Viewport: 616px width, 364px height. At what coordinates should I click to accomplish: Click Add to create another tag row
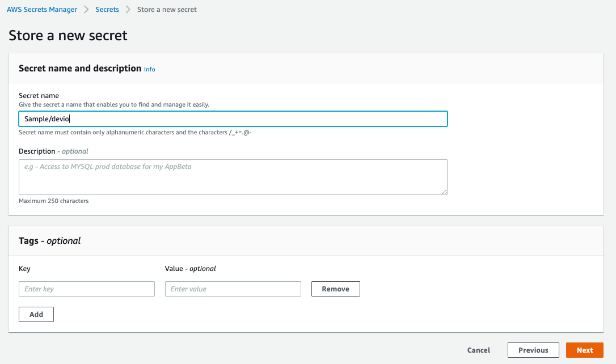coord(36,314)
